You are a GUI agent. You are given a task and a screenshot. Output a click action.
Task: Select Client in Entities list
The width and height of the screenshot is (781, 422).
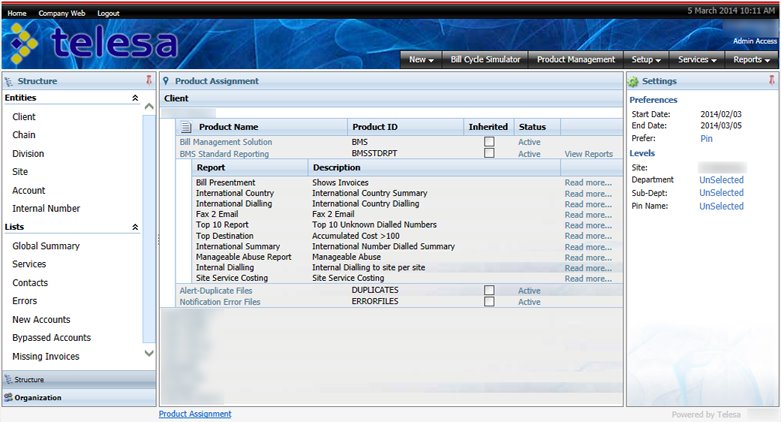point(24,117)
